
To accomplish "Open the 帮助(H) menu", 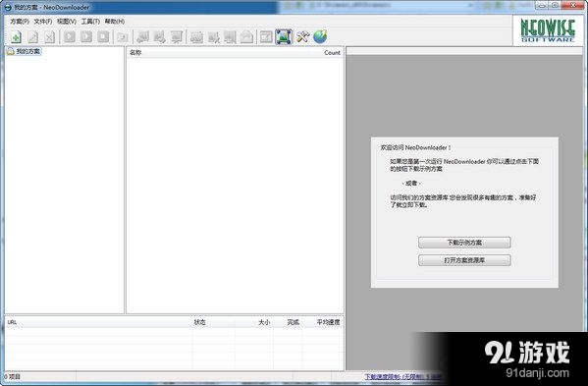I will tap(115, 22).
